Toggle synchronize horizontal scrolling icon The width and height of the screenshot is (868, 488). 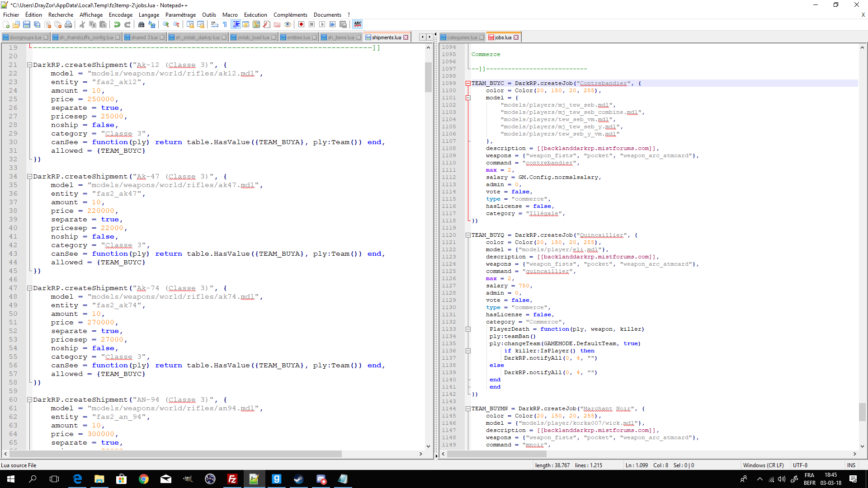click(x=201, y=24)
